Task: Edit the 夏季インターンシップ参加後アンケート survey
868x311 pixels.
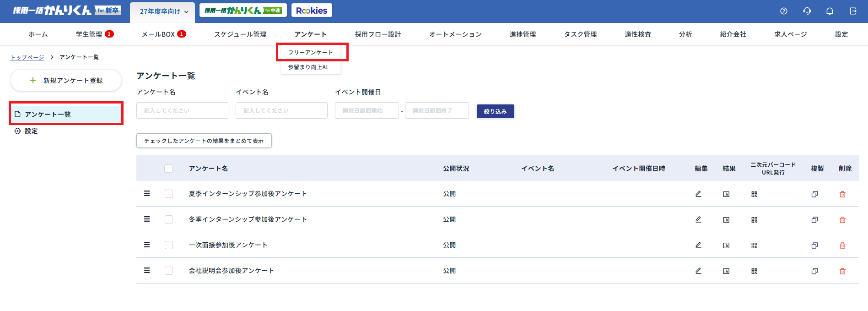Action: [698, 194]
